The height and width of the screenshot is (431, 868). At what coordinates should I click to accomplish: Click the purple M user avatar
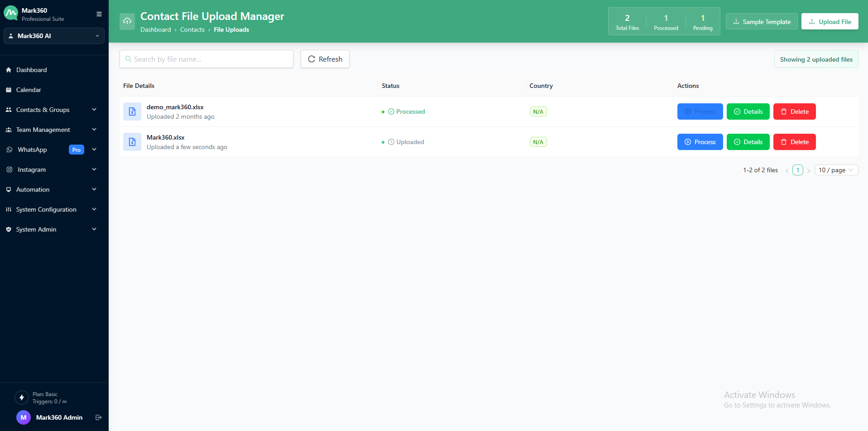coord(24,417)
